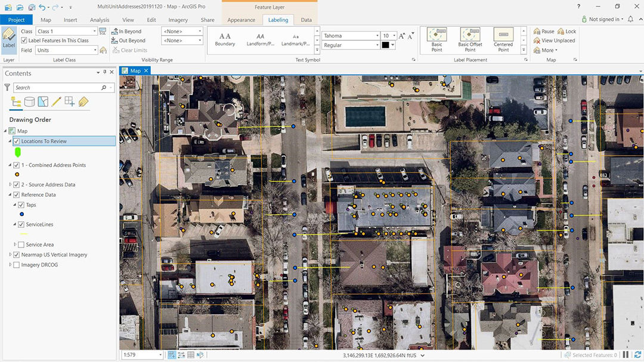644x362 pixels.
Task: Open the map scale dropdown showing 1:579
Action: pos(159,354)
